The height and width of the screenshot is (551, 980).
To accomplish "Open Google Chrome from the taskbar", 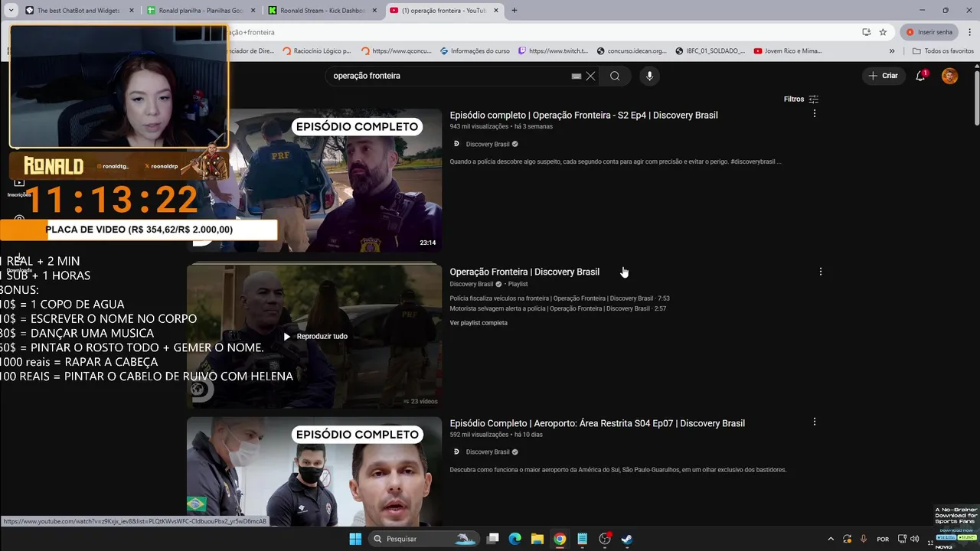I will click(560, 539).
